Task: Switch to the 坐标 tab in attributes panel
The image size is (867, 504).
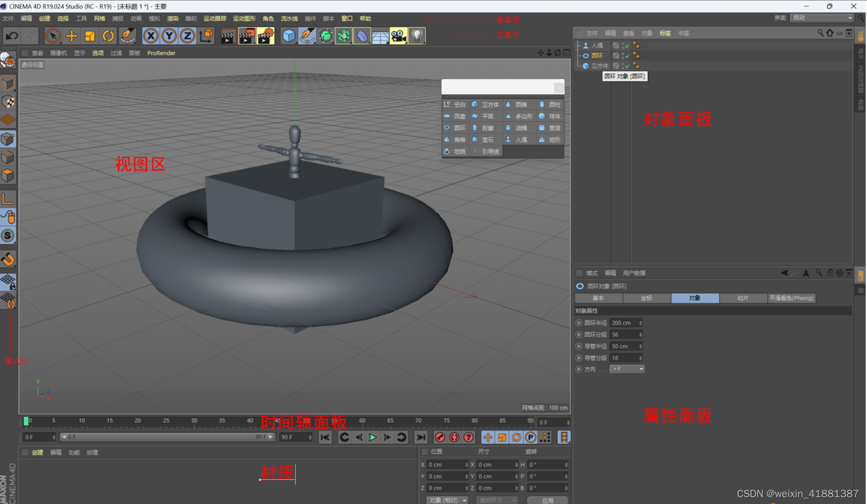Action: (647, 298)
